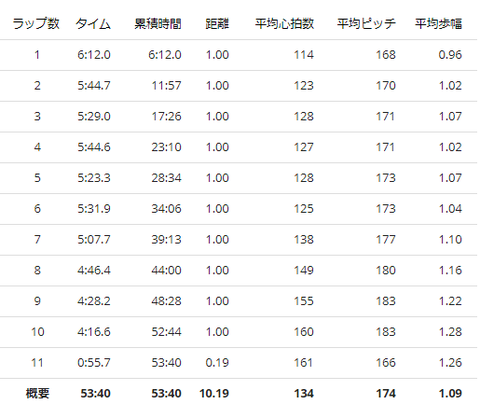The height and width of the screenshot is (418, 480).
Task: Click the タイム column header
Action: tap(93, 24)
